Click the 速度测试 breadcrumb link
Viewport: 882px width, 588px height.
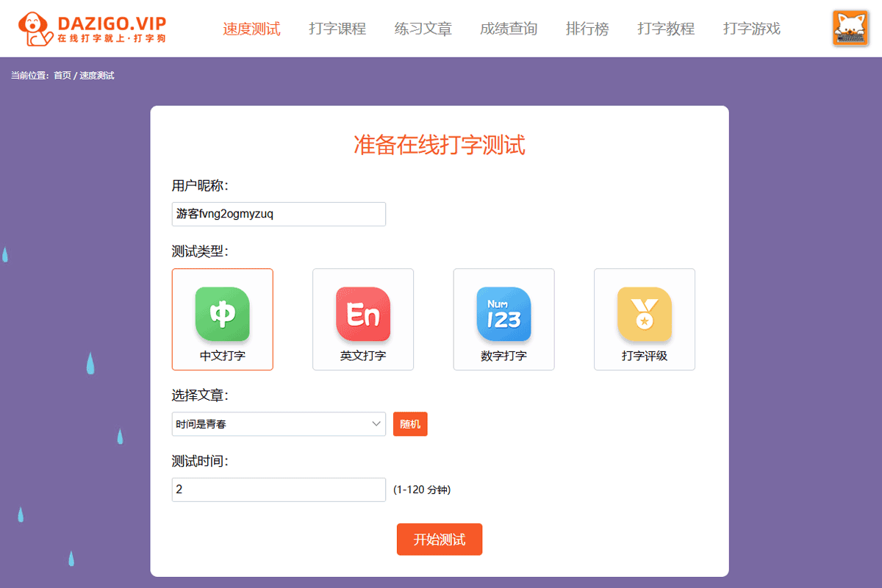97,75
